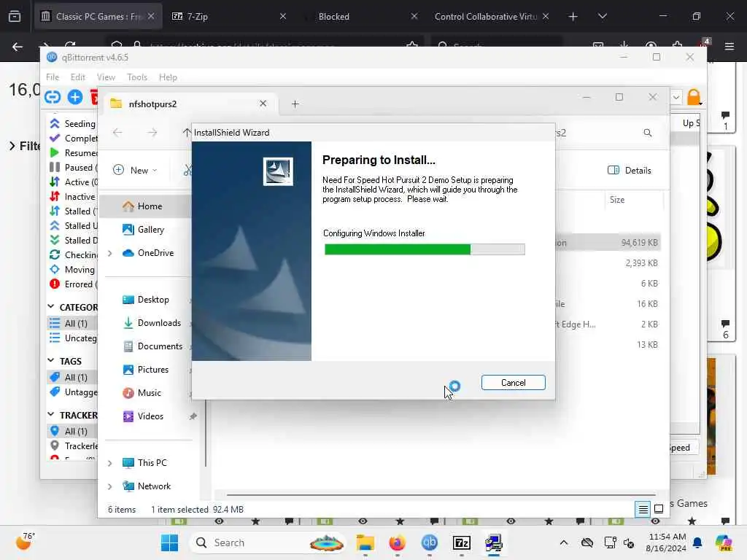Click the Configuring Windows Installer progress bar
The image size is (747, 560).
(425, 249)
